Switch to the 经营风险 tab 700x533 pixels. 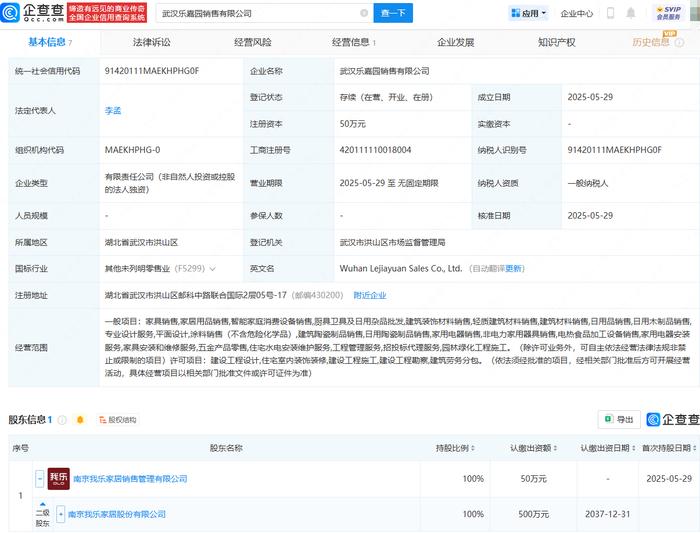click(x=253, y=42)
